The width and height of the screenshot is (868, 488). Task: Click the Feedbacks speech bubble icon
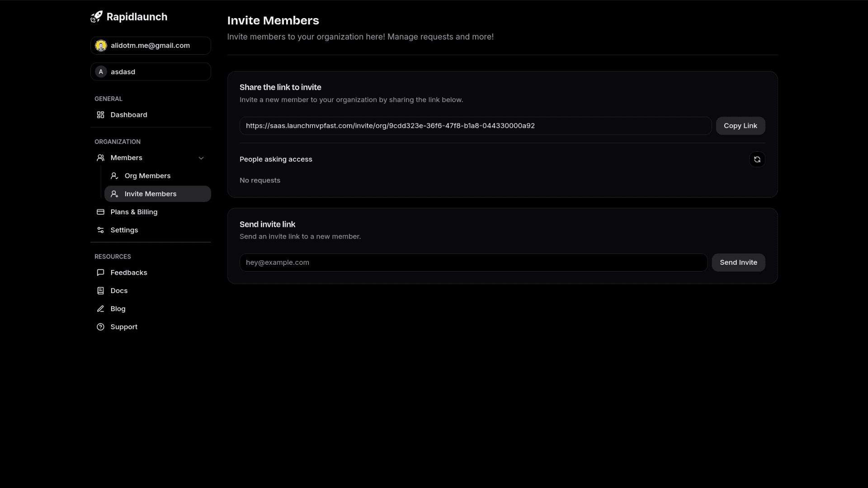tap(100, 272)
